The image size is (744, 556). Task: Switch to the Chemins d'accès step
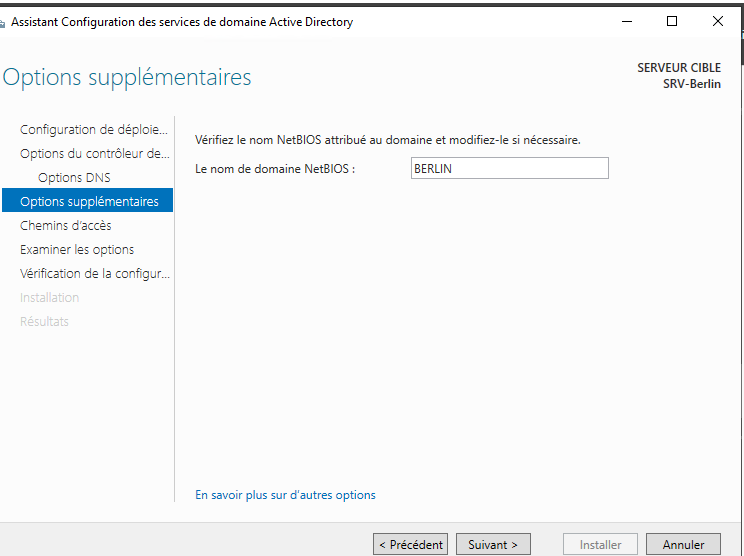[66, 226]
